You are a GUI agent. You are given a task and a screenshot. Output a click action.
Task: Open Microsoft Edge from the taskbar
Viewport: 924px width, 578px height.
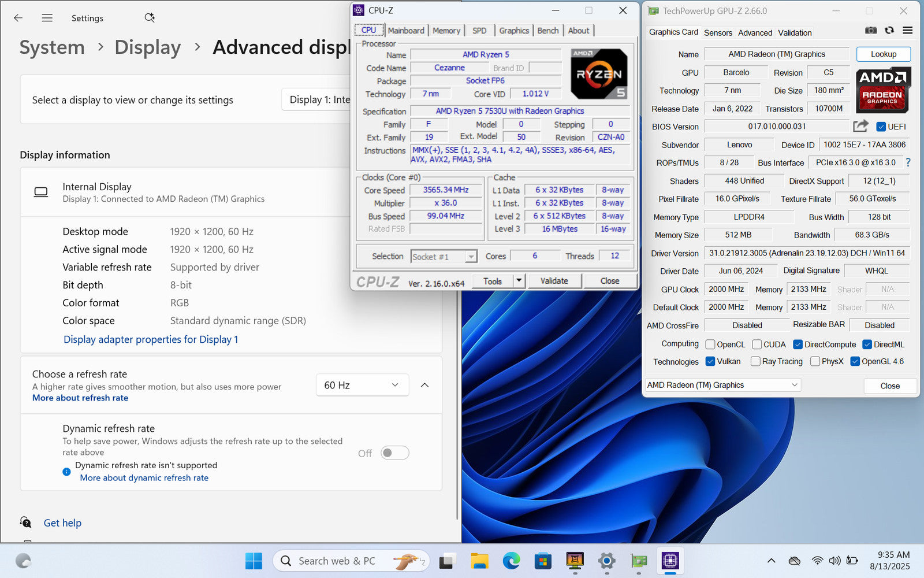[x=511, y=561]
